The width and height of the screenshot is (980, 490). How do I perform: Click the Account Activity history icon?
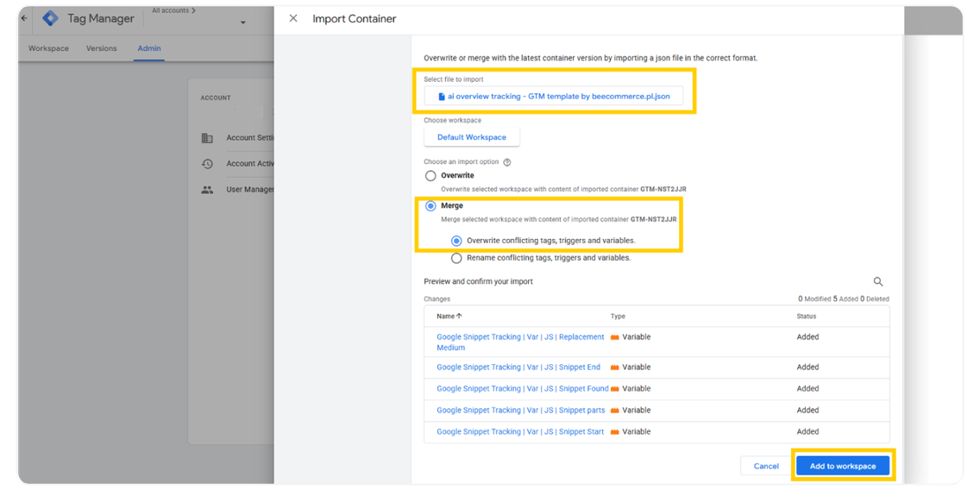coord(207,164)
